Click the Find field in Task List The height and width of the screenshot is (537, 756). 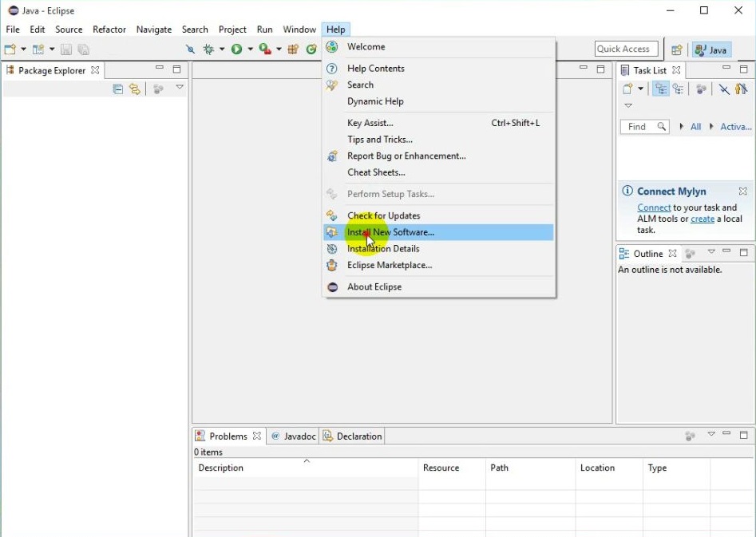point(644,127)
